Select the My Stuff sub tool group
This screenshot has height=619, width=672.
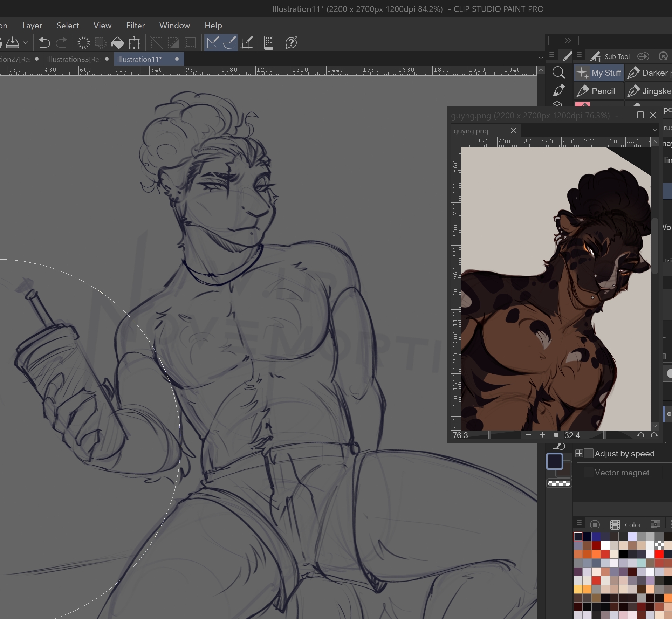(x=599, y=73)
